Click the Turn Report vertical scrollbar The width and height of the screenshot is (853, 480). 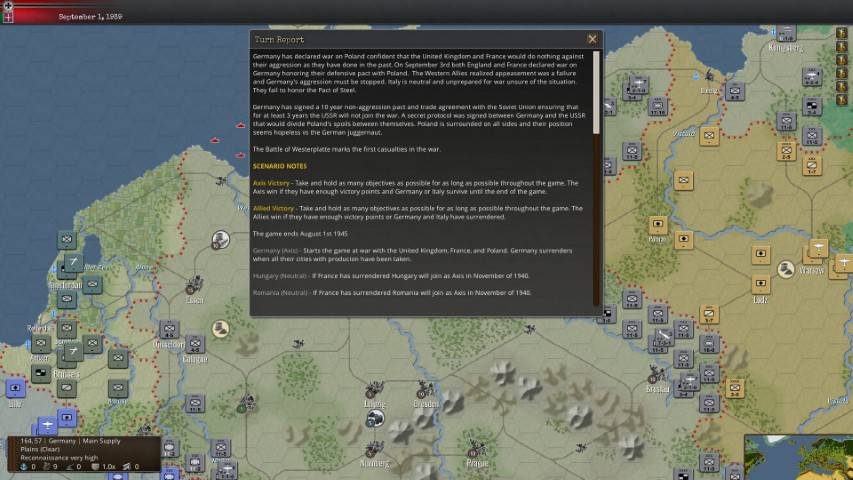point(598,92)
